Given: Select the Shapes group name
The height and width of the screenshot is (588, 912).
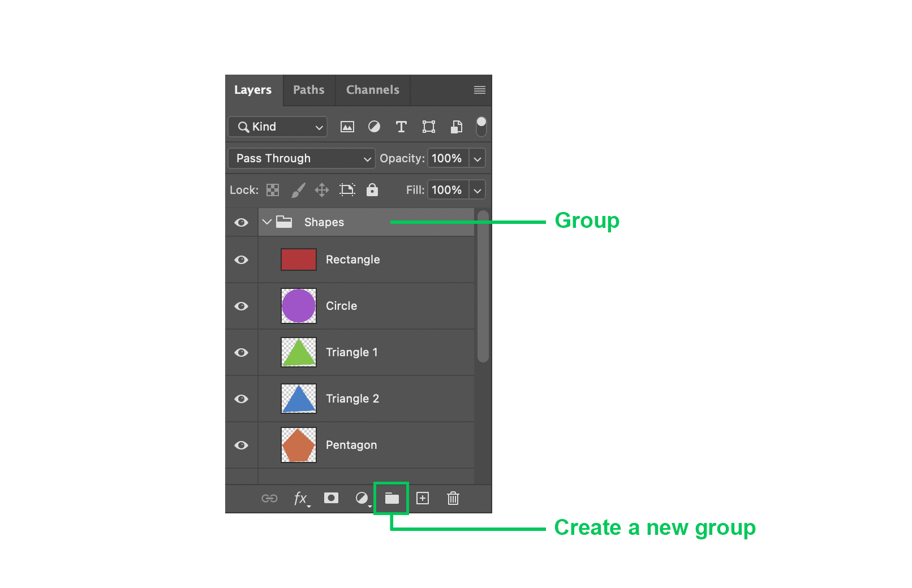Looking at the screenshot, I should tap(324, 222).
